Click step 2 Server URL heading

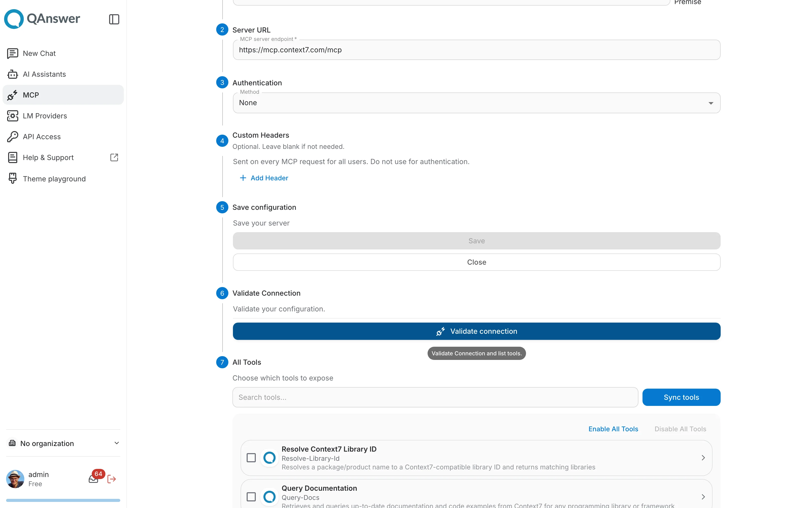(x=251, y=30)
